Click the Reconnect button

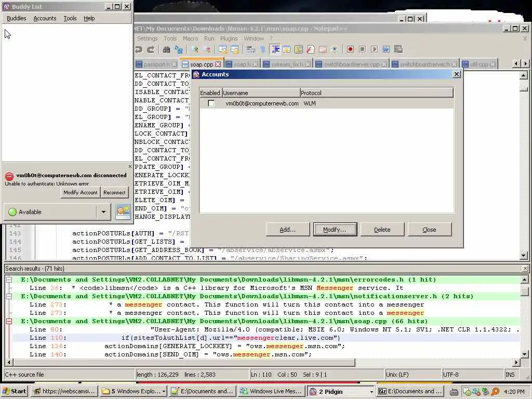tap(114, 192)
